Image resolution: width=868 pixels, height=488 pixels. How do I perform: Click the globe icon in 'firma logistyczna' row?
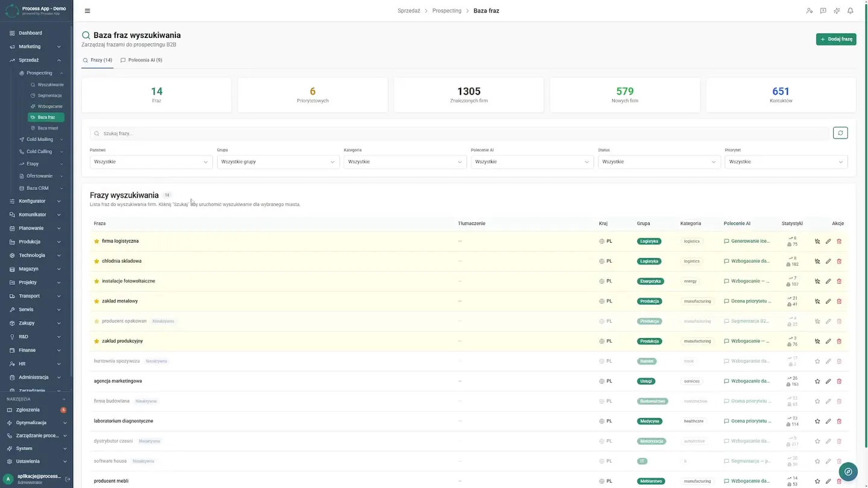click(x=602, y=241)
